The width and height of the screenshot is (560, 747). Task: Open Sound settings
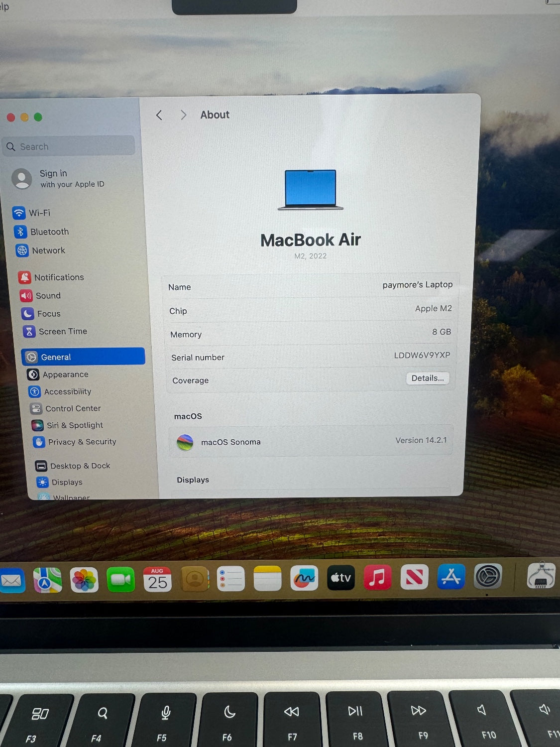[x=40, y=295]
